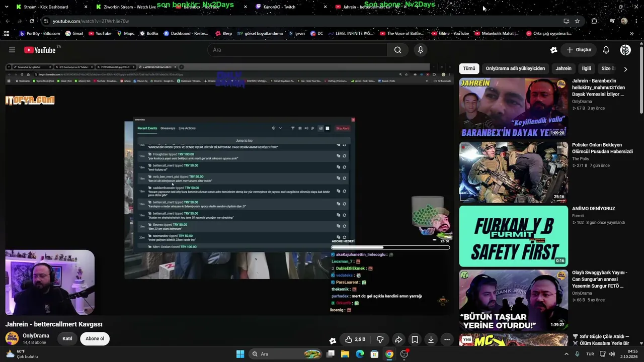Share the video with the arrow icon
644x362 pixels.
point(398,339)
